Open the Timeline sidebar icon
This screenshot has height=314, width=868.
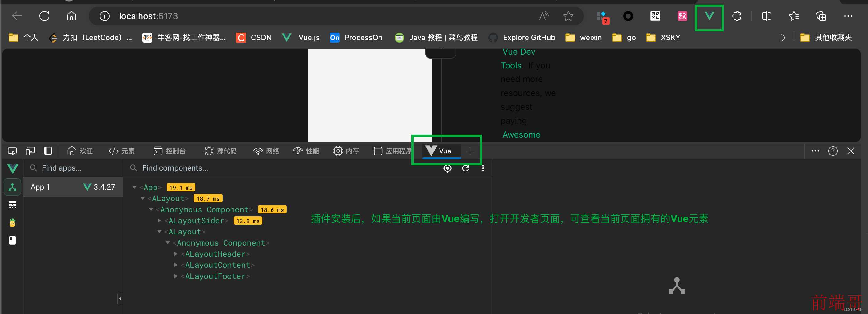[12, 205]
